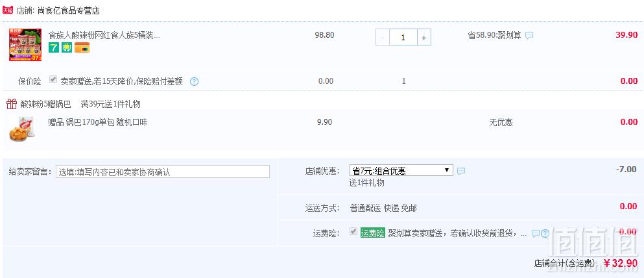Click the yellow-green shield service icon
Image resolution: width=644 pixels, height=278 pixels.
pos(67,47)
